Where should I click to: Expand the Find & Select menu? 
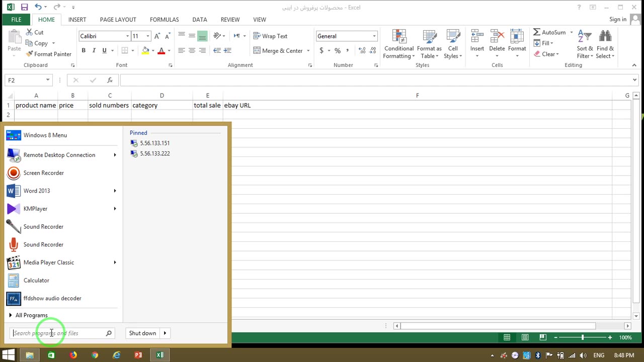605,44
